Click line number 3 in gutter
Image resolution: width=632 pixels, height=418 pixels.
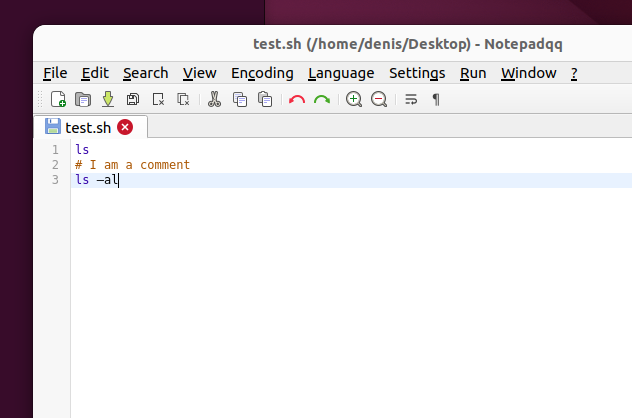pos(55,180)
